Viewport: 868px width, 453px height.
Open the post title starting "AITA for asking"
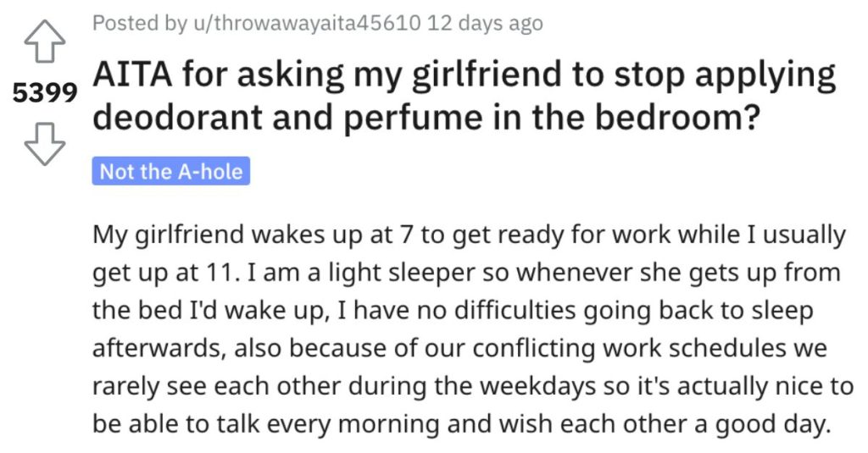(x=465, y=97)
